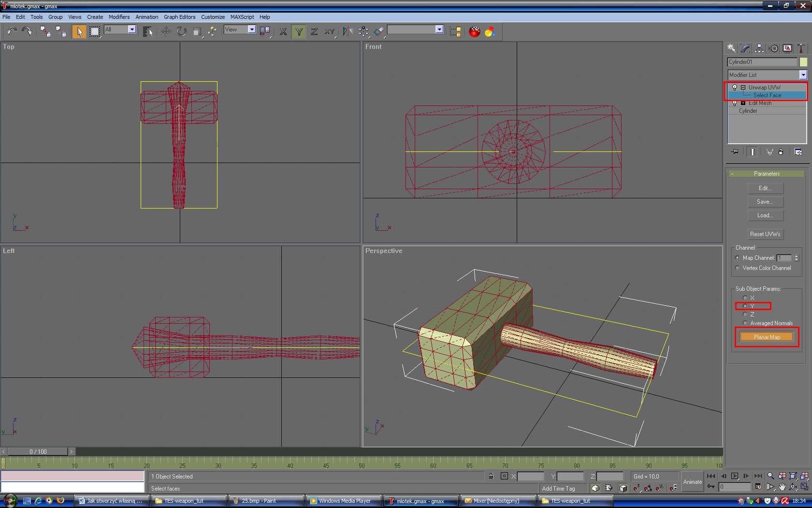Open the Select by Name tool
The width and height of the screenshot is (812, 508).
148,31
